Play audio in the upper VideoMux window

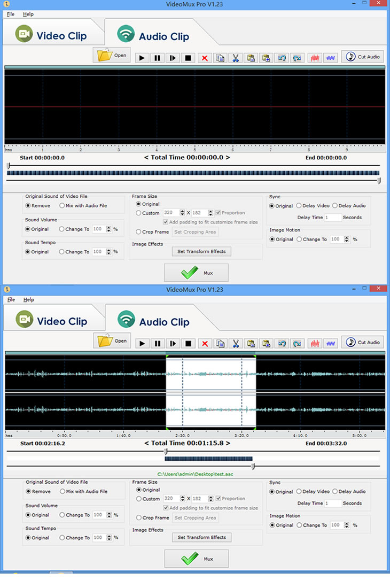(x=142, y=58)
